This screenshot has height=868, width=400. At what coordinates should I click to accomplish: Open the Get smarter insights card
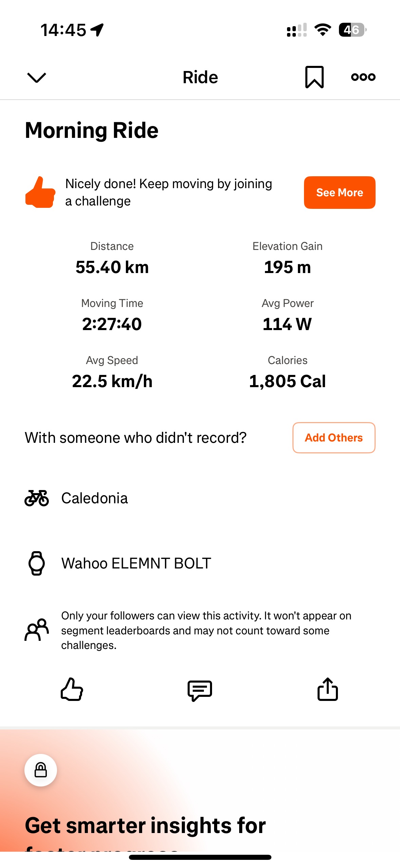click(x=145, y=825)
